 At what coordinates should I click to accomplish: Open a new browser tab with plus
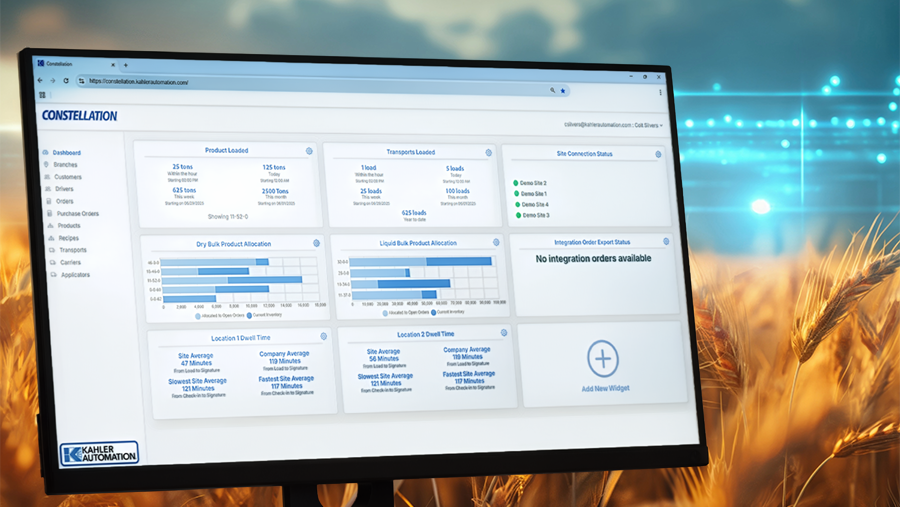126,65
